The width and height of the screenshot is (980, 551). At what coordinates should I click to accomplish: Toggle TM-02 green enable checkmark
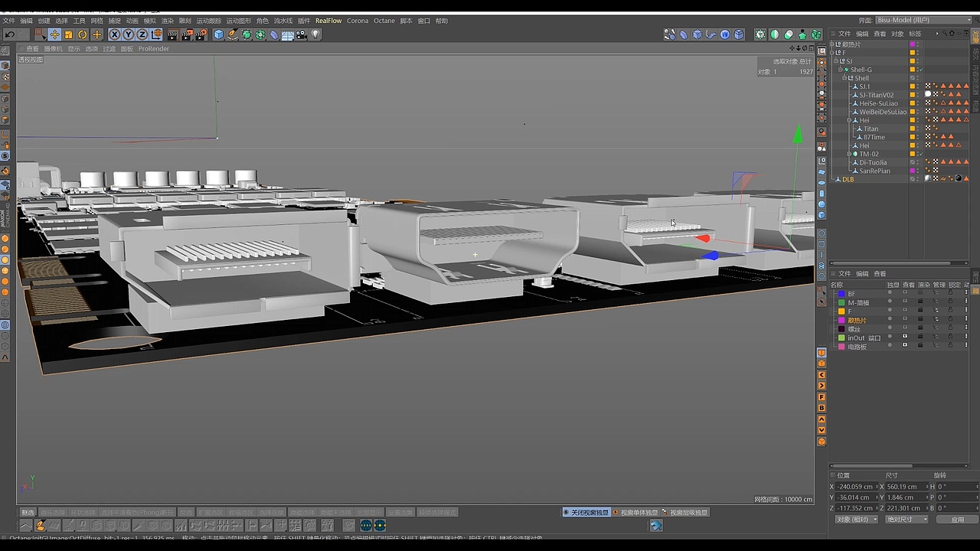tap(920, 154)
